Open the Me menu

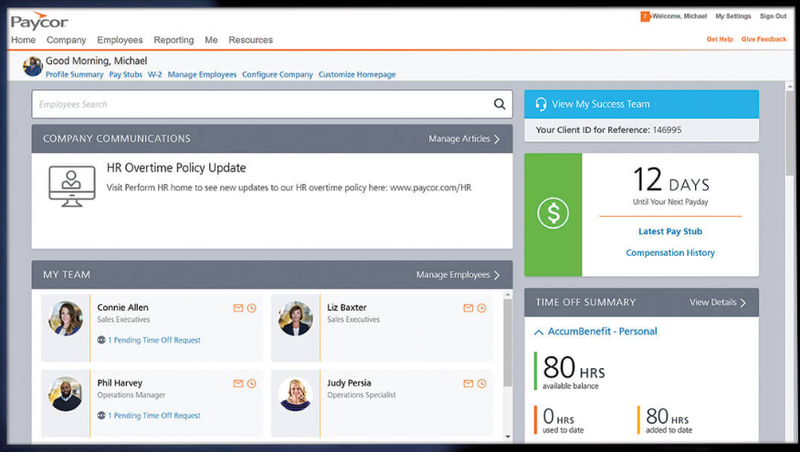pos(211,40)
